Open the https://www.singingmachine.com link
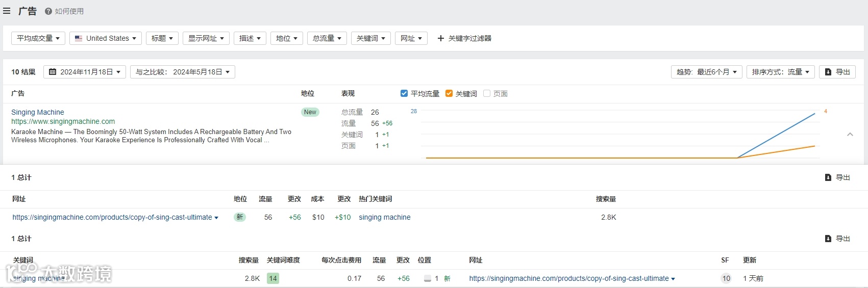 pos(63,121)
